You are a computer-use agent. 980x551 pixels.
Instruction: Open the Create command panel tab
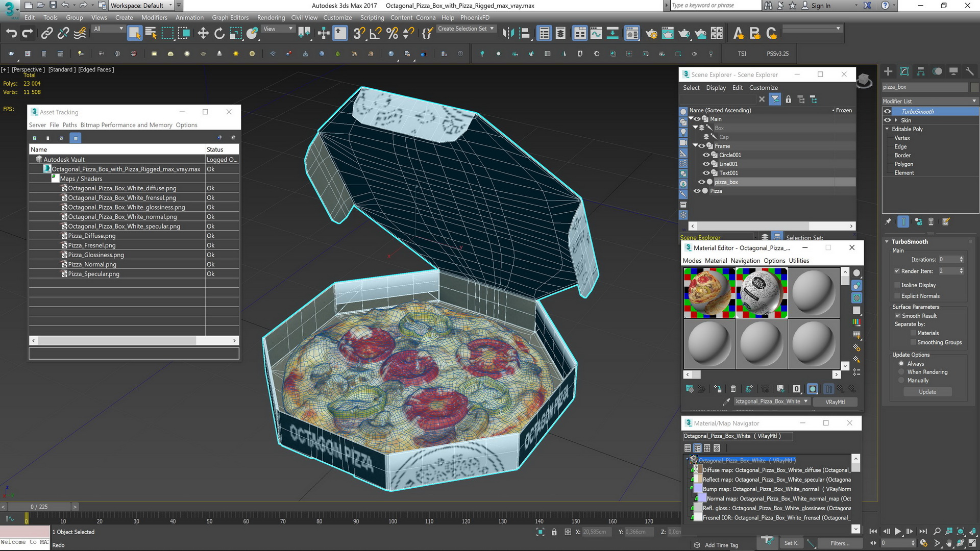888,71
